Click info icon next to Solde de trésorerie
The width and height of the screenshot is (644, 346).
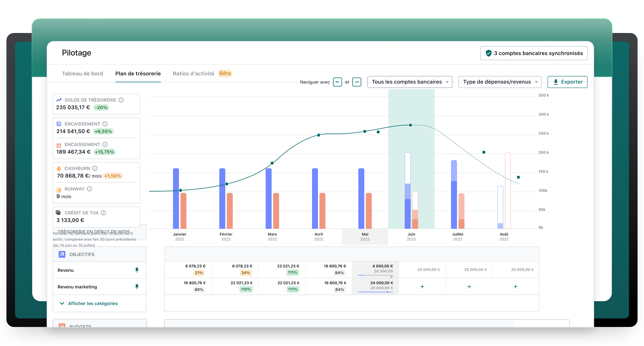(x=121, y=100)
